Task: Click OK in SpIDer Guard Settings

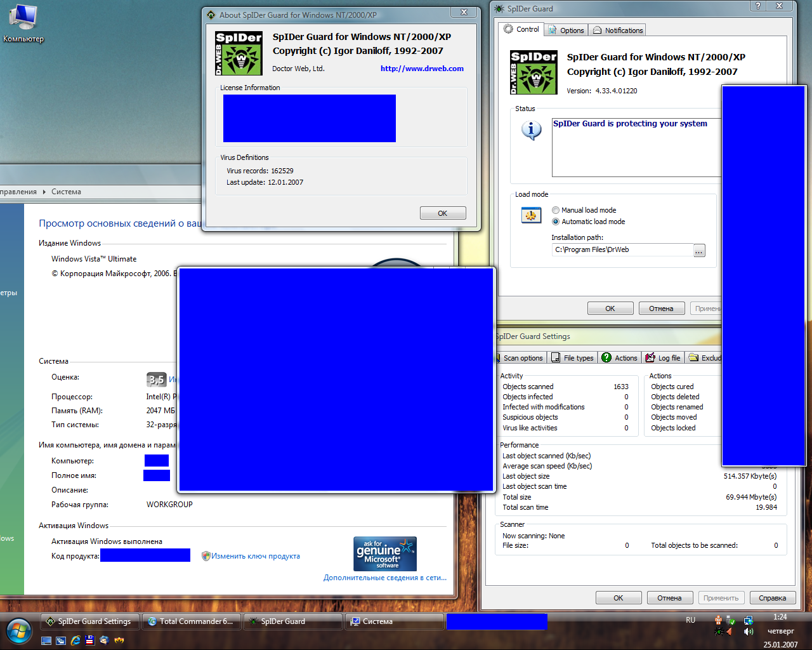Action: (x=619, y=598)
